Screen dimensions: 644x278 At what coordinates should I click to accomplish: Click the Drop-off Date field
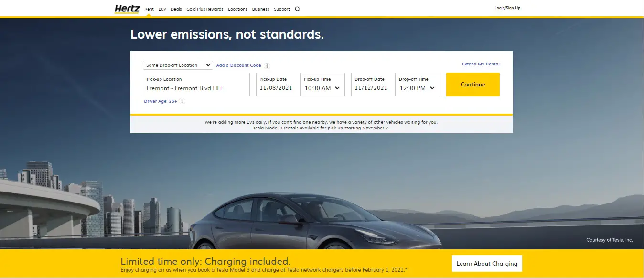coord(373,85)
